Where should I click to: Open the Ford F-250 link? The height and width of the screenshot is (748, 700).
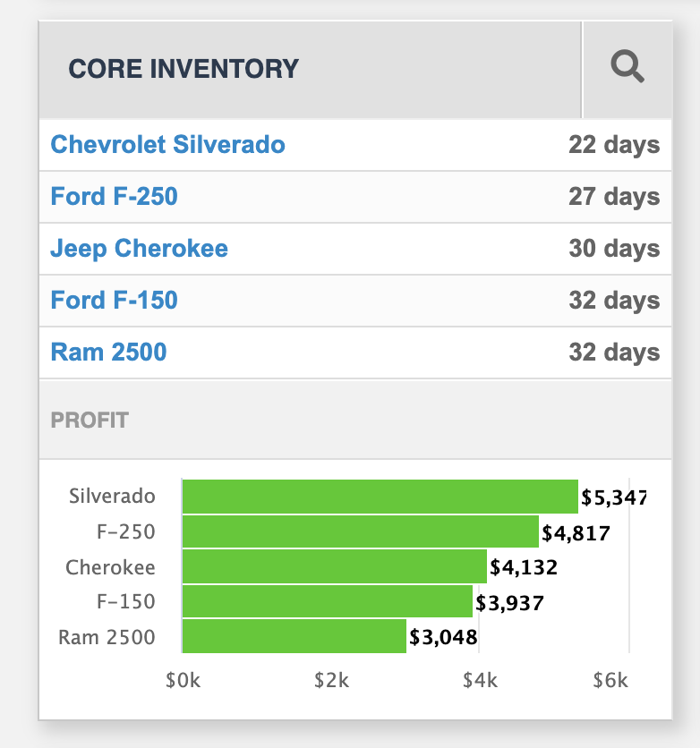click(114, 197)
